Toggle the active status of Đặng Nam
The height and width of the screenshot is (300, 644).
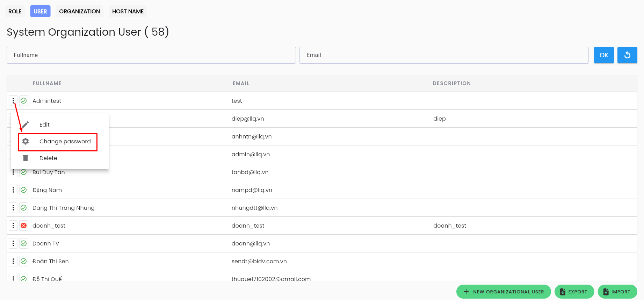coord(24,190)
